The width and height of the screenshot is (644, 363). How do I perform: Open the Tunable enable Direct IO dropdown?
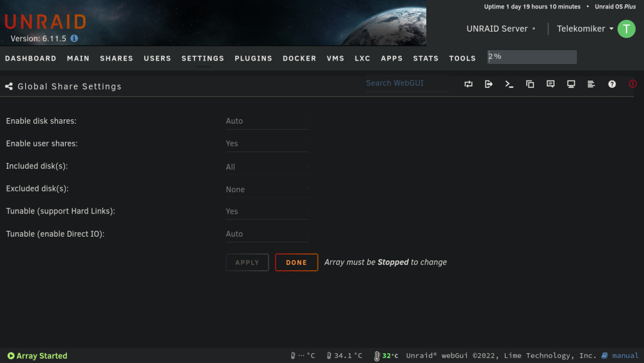[x=267, y=234]
